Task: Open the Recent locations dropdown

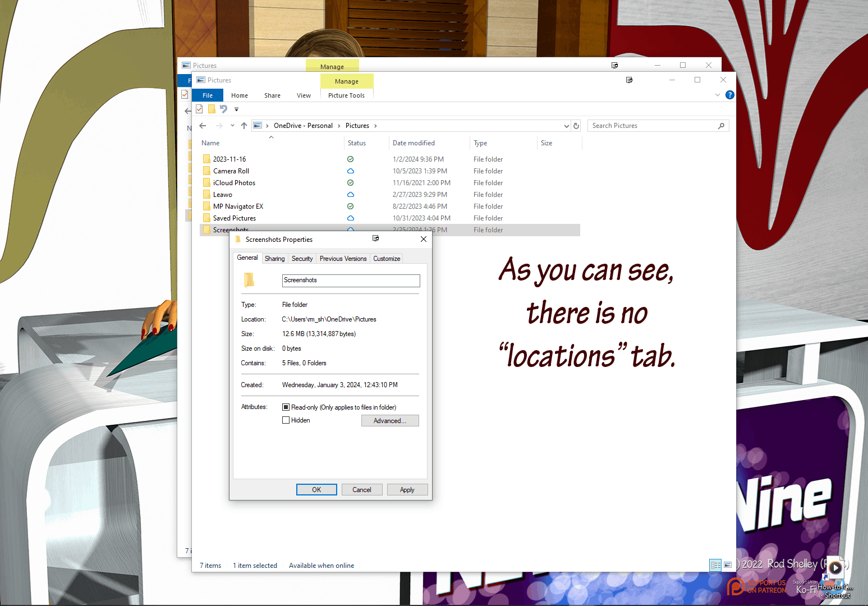Action: (232, 126)
